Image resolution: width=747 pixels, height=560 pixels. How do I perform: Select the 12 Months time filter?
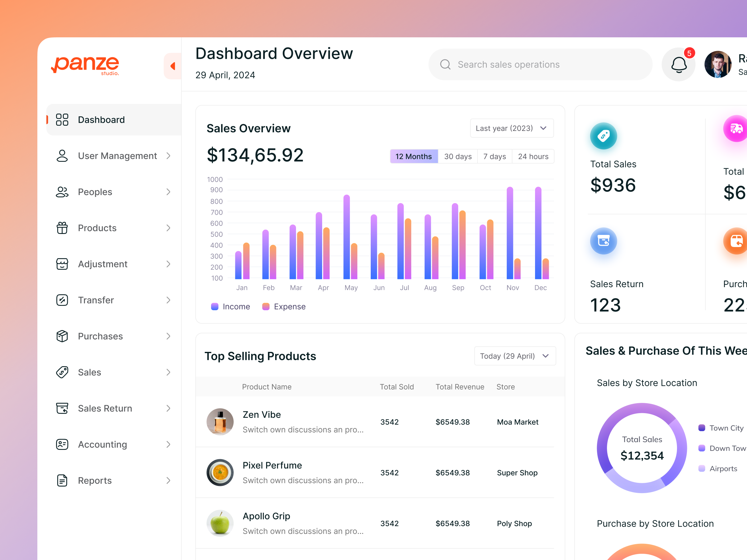413,156
